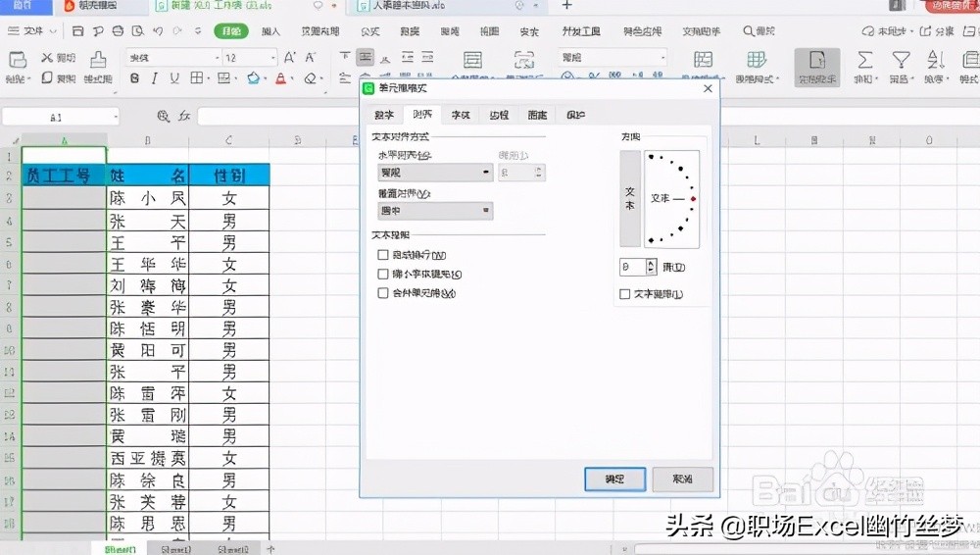The height and width of the screenshot is (555, 980).
Task: Open the vertical alignment dropdown in dialog
Action: tap(435, 211)
